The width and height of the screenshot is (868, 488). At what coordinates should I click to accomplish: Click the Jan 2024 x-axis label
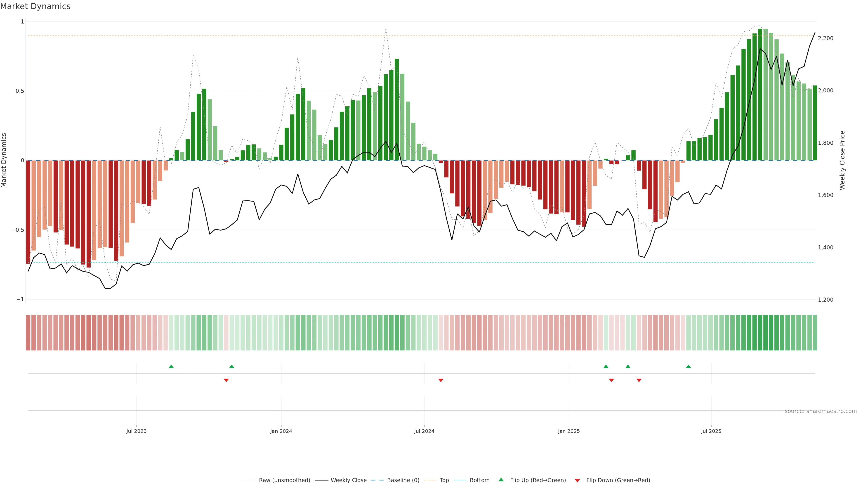[x=281, y=431]
